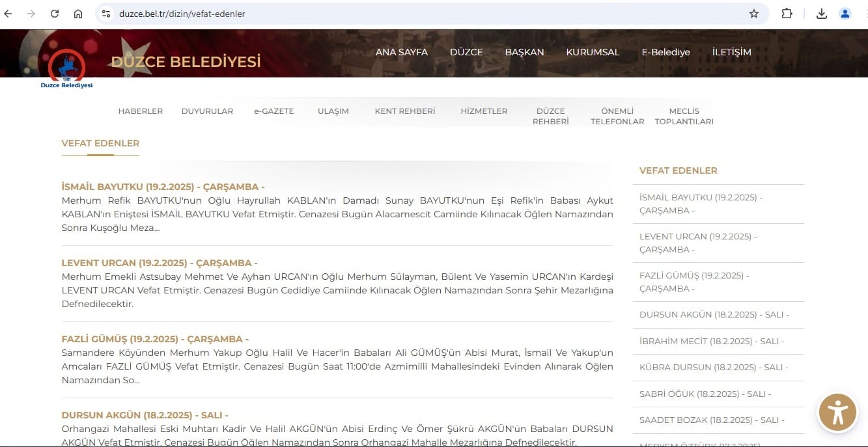Go to browser home page icon

coord(78,14)
